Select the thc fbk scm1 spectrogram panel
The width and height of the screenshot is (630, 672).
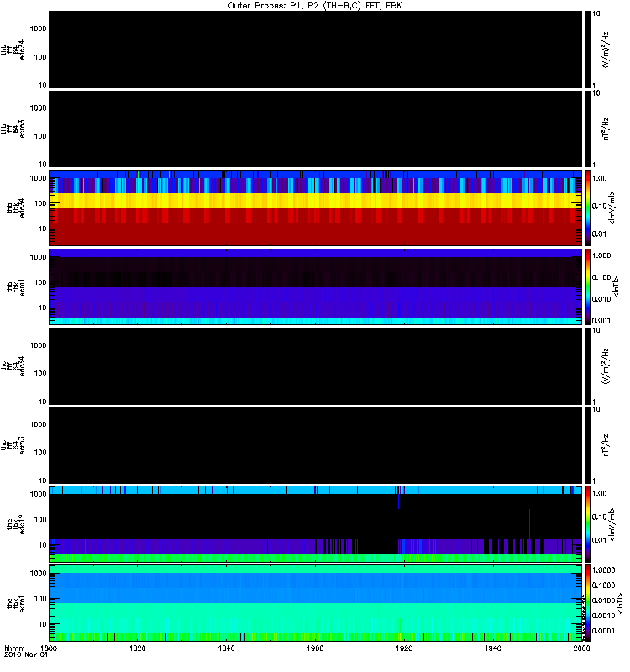pyautogui.click(x=315, y=603)
